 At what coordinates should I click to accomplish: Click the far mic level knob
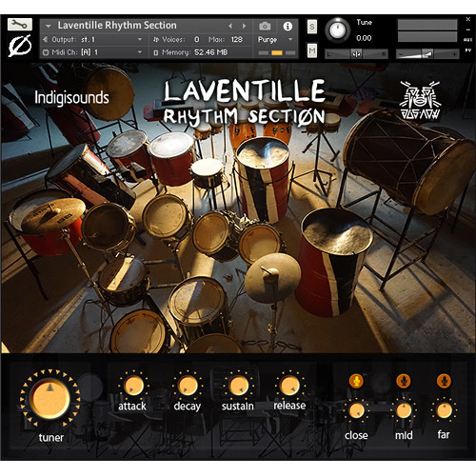(444, 410)
